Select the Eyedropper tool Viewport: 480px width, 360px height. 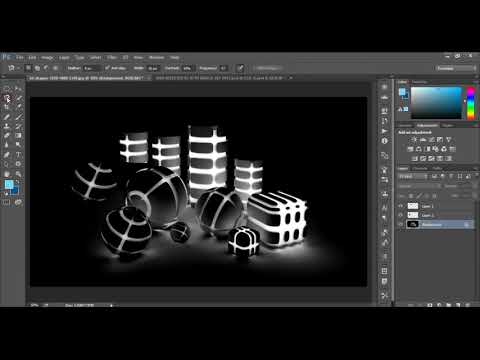tap(18, 107)
